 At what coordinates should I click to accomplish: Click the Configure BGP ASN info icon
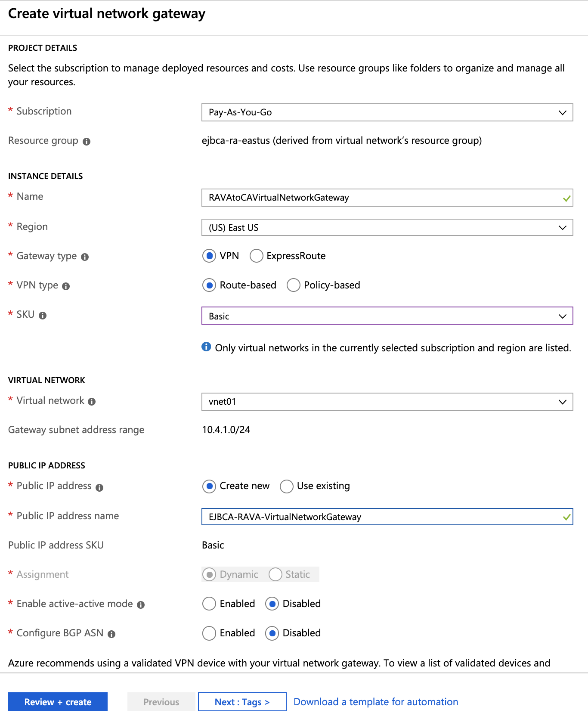[111, 634]
